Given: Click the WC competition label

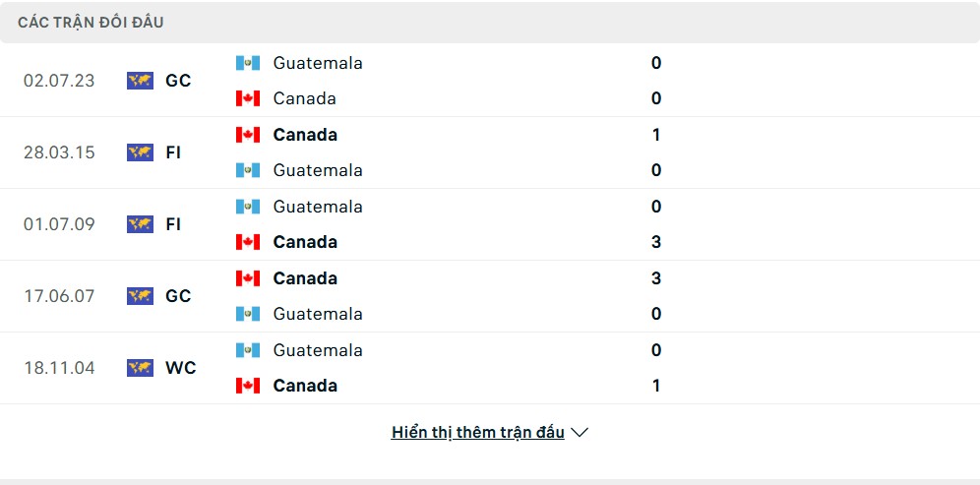Looking at the screenshot, I should tap(181, 368).
